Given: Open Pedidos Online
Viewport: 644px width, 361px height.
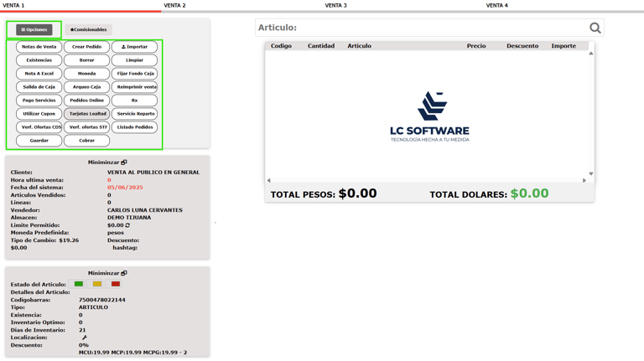Looking at the screenshot, I should 86,101.
